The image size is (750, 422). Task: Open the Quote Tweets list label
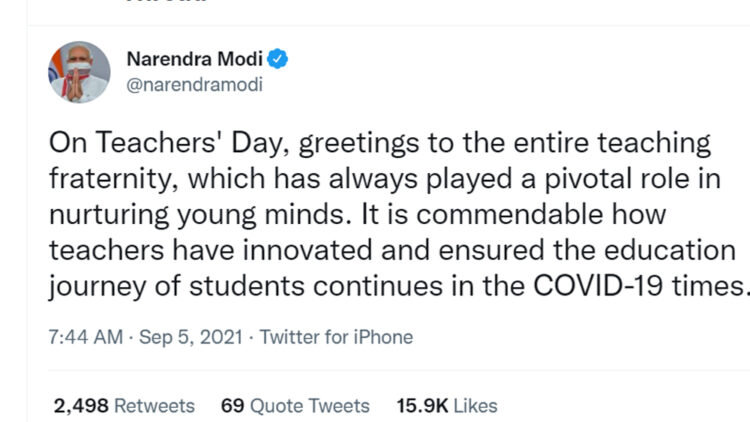click(310, 406)
